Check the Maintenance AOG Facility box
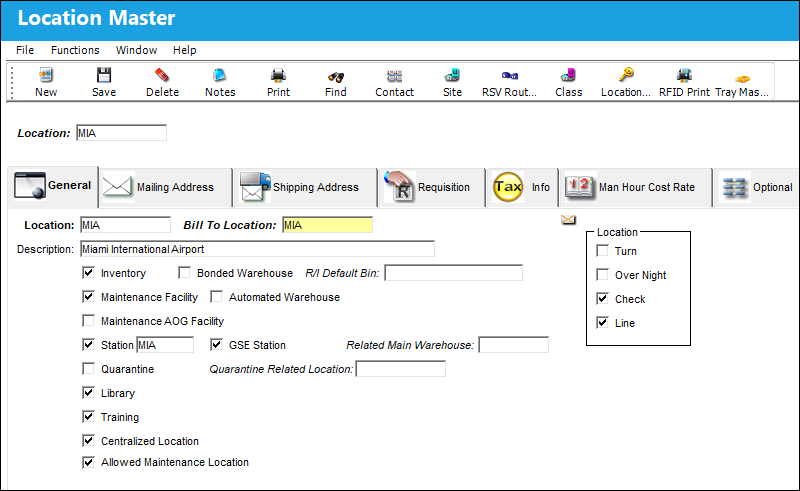Image resolution: width=800 pixels, height=491 pixels. tap(88, 321)
